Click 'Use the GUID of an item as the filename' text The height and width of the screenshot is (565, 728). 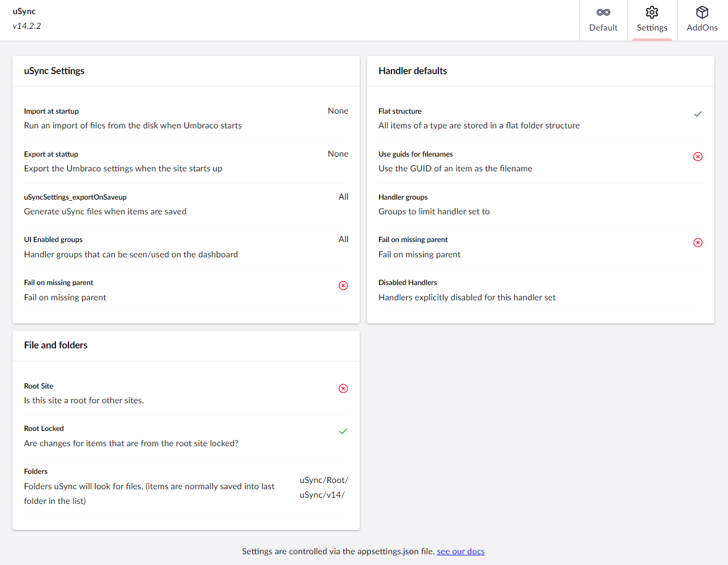click(x=455, y=169)
